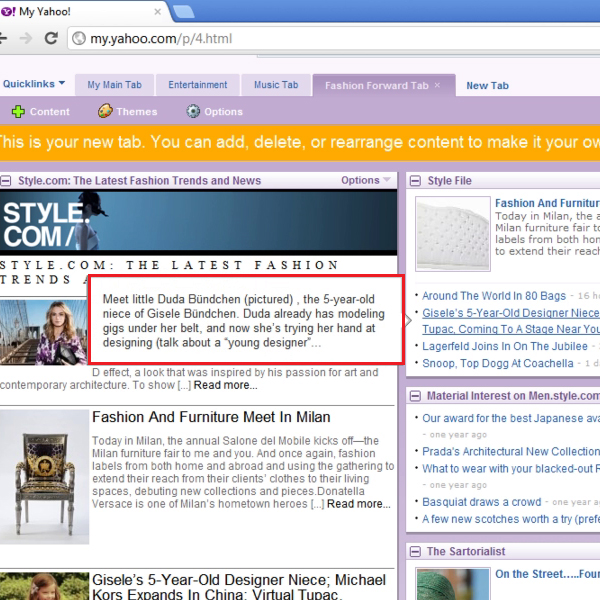The image size is (600, 600).
Task: Click the green plus Content icon
Action: tap(18, 111)
